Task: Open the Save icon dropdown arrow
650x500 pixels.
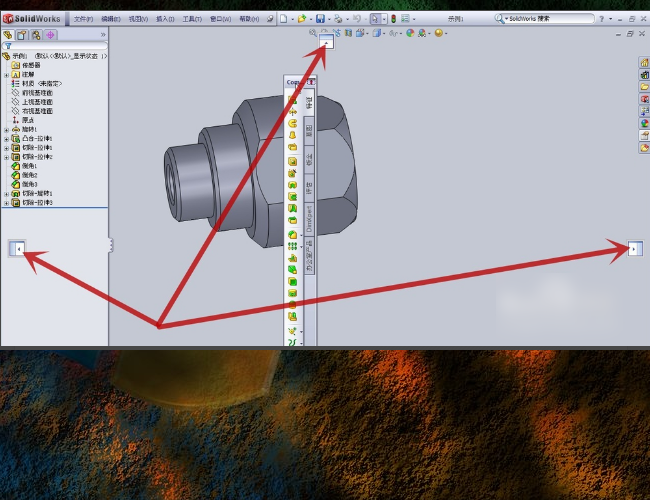Action: click(329, 19)
